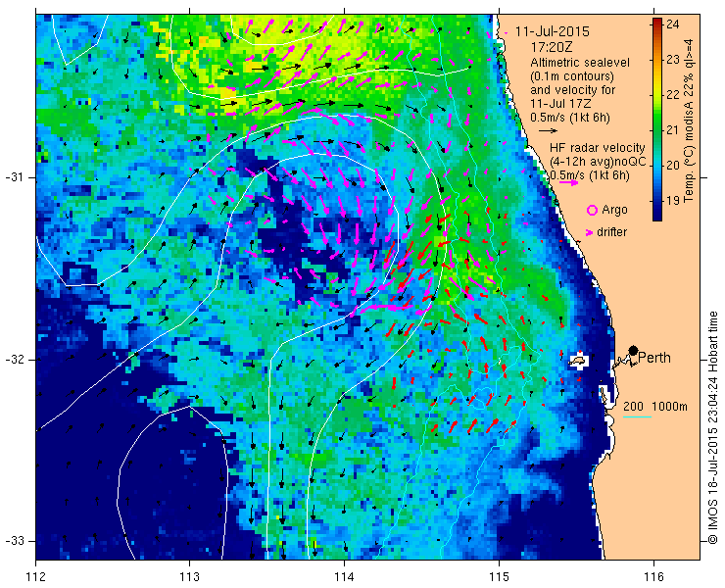Click the white-outlined island west of Perth
The height and width of the screenshot is (588, 725).
point(578,360)
